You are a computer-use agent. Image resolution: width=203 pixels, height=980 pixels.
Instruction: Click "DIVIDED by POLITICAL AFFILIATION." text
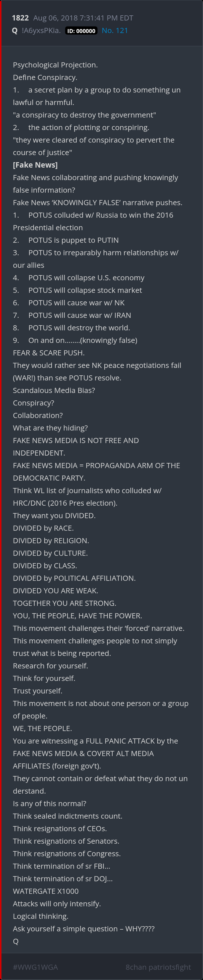(x=74, y=578)
